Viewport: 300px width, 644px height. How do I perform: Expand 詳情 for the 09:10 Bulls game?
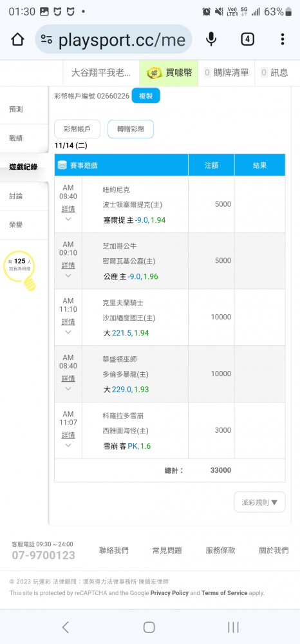[x=68, y=265]
